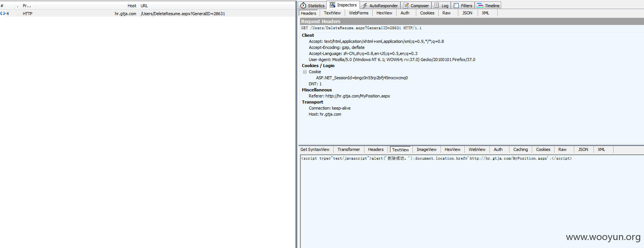This screenshot has height=248, width=644.
Task: Select the Host: hr.gtja.com header
Action: [x=325, y=114]
